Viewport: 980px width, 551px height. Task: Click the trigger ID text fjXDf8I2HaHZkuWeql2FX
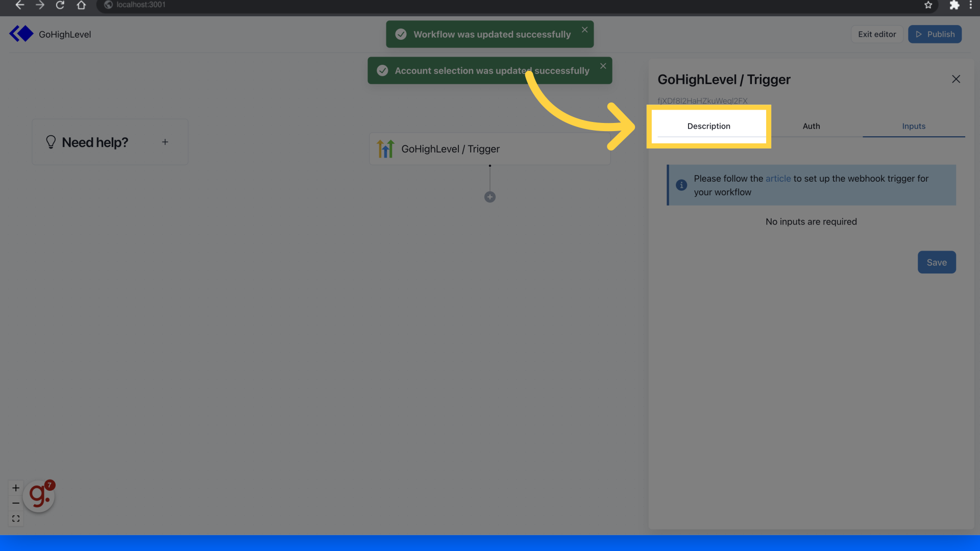coord(702,101)
